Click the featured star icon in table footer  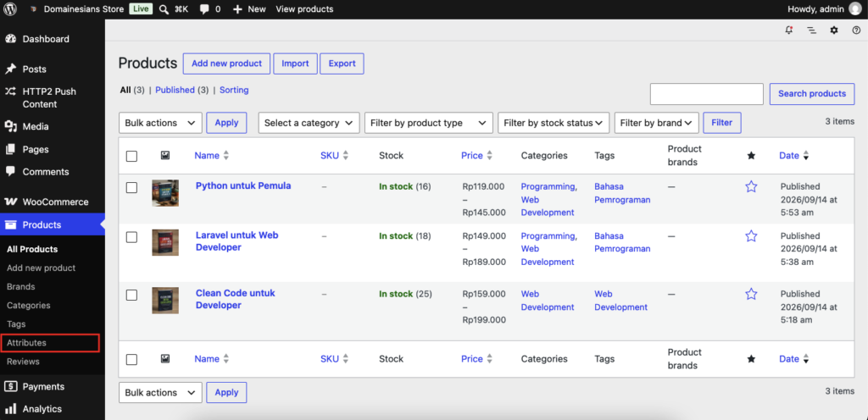751,359
